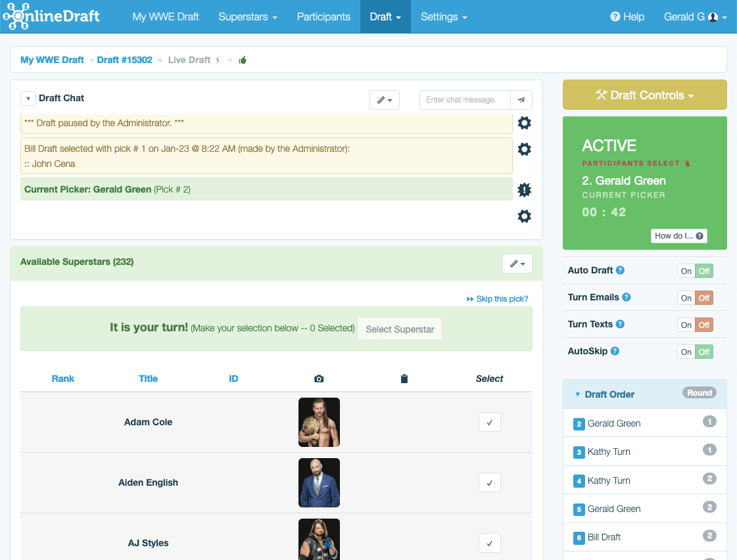737x560 pixels.
Task: Click Adam Cole's photo thumbnail
Action: tap(319, 422)
